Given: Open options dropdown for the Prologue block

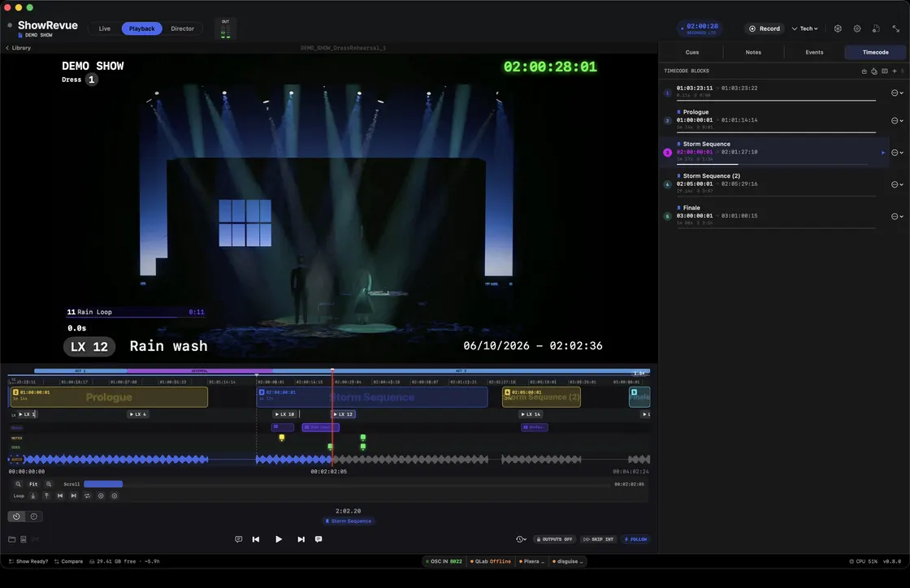Looking at the screenshot, I should tap(897, 121).
